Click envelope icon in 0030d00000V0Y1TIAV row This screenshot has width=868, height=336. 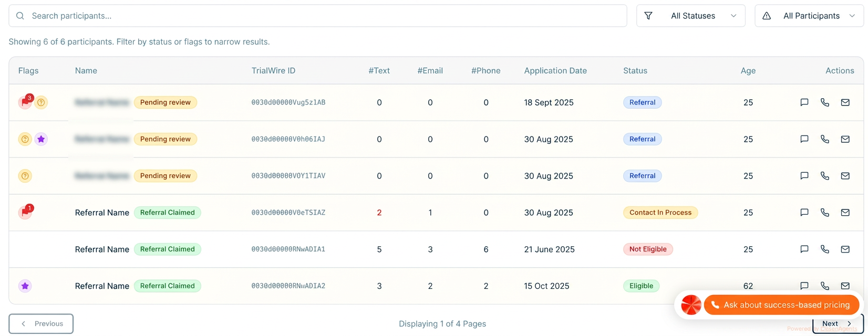point(845,176)
